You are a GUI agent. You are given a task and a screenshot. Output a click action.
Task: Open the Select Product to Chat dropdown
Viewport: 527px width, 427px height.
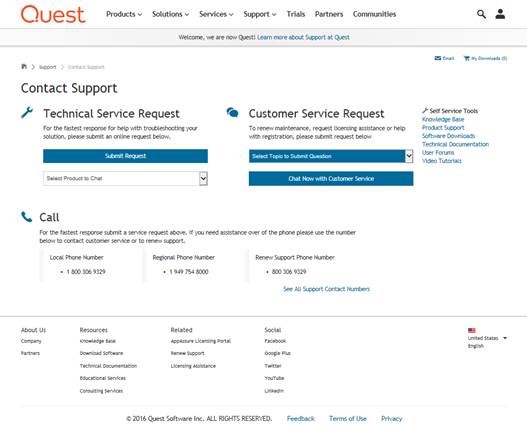tap(125, 179)
